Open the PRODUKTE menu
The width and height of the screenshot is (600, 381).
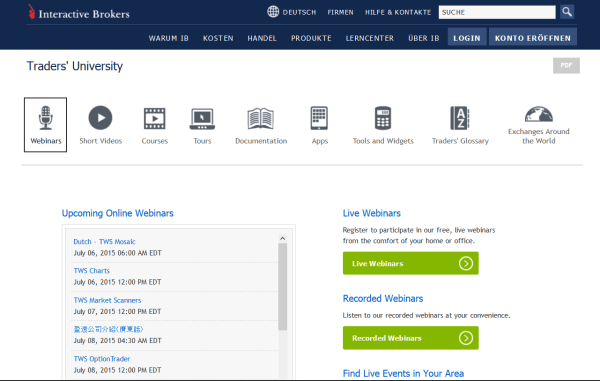311,38
